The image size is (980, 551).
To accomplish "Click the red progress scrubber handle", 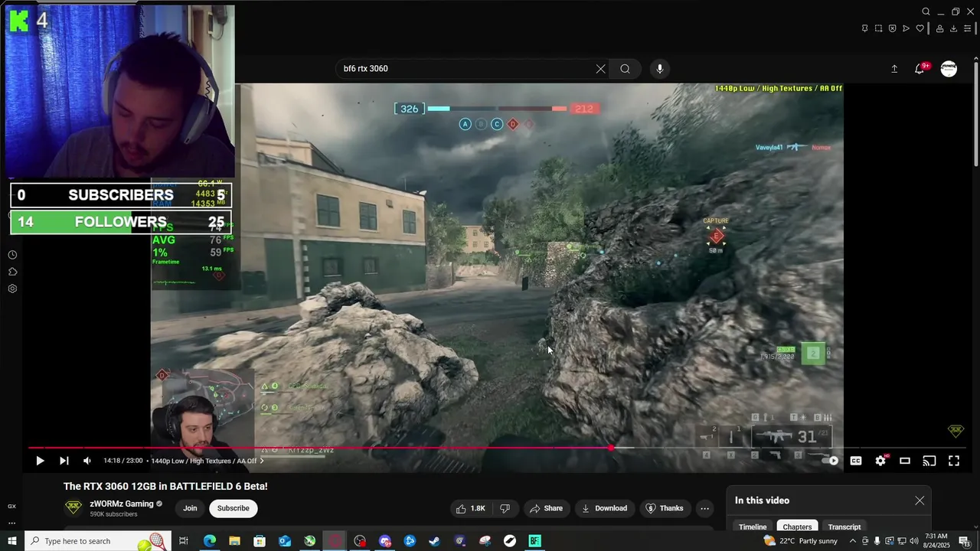I will (x=611, y=448).
